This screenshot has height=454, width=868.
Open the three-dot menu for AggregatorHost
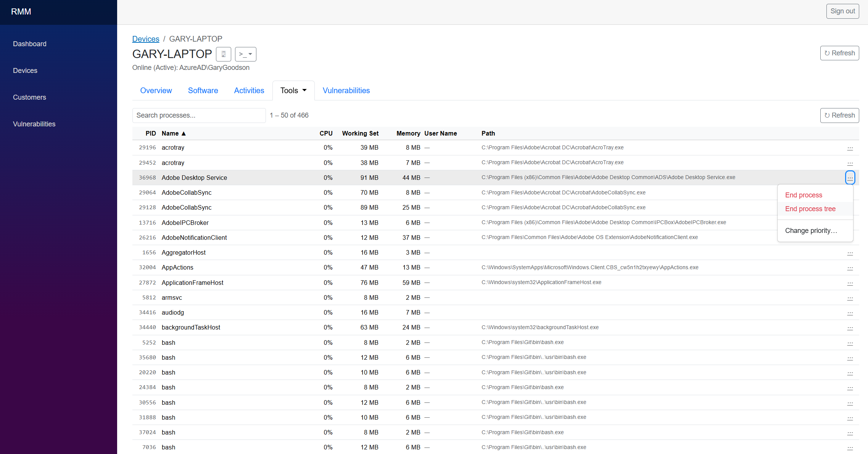click(850, 253)
